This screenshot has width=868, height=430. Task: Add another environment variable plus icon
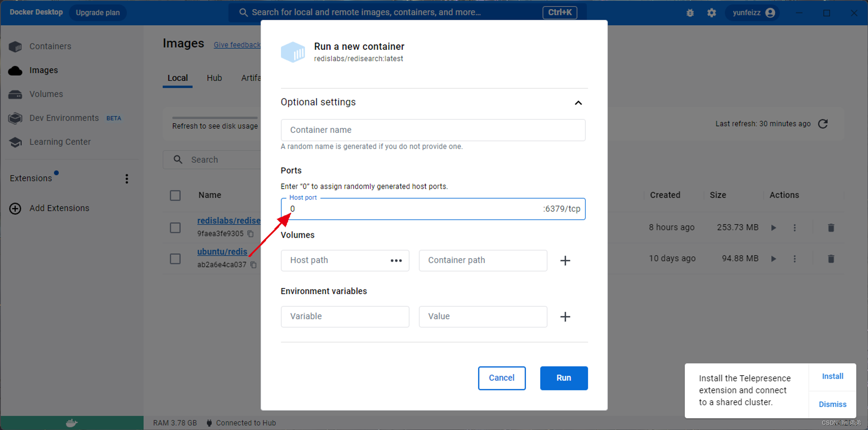[x=565, y=317]
